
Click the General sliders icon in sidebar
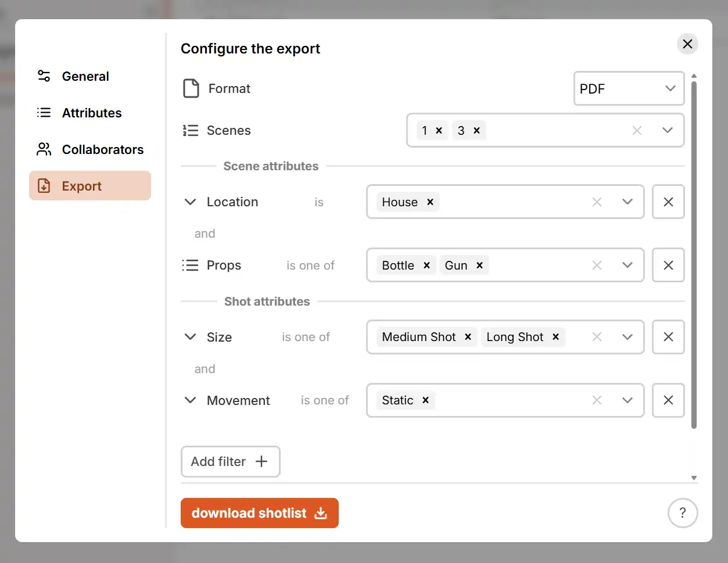43,76
